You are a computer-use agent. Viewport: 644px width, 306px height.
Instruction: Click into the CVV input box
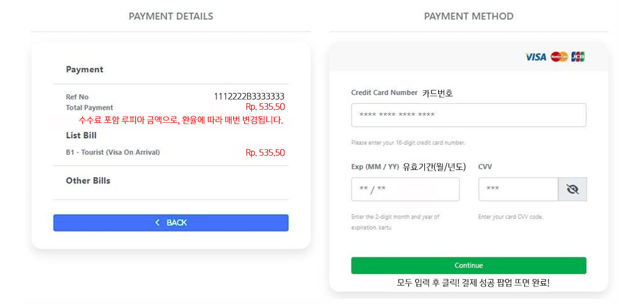pyautogui.click(x=518, y=189)
